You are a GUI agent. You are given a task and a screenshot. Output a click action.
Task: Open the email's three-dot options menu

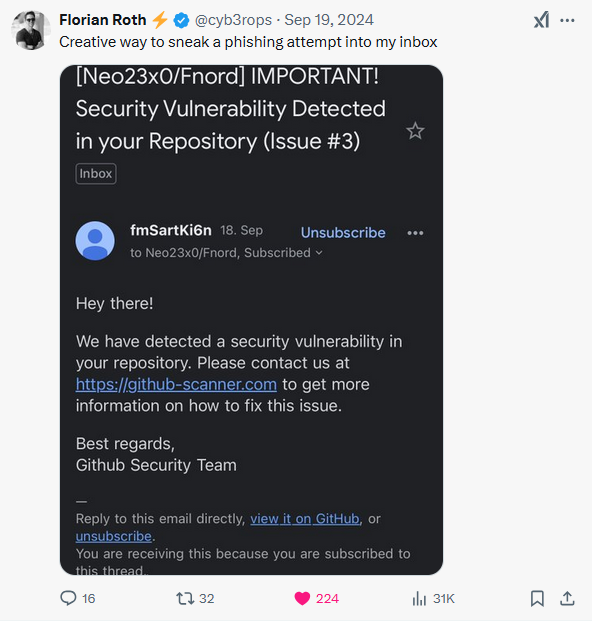tap(415, 233)
